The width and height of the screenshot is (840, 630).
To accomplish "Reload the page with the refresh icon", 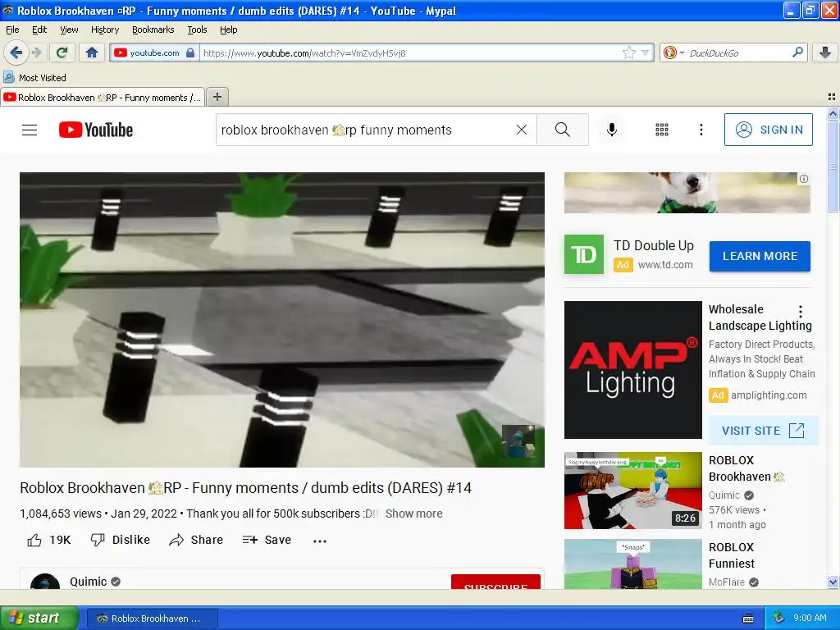I will 62,52.
